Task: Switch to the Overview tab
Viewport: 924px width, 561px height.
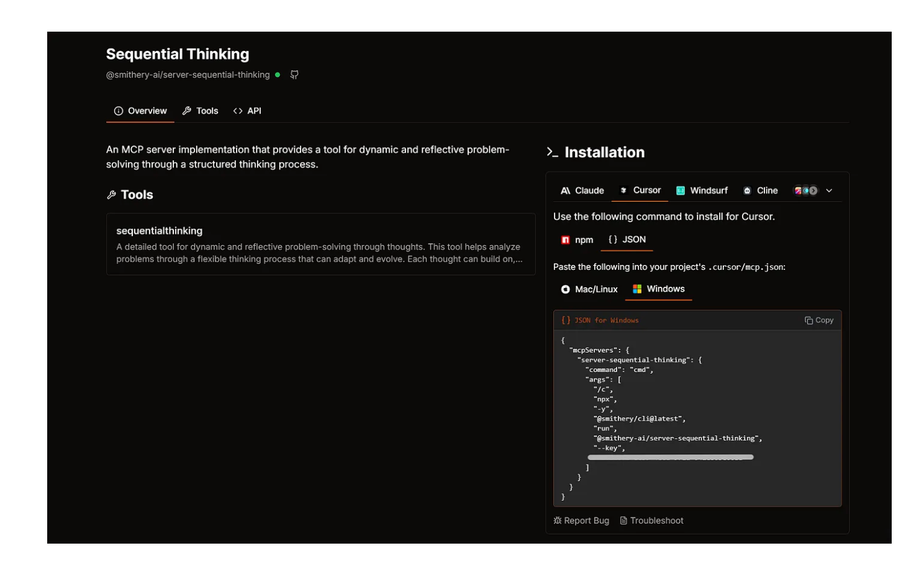Action: coord(140,111)
